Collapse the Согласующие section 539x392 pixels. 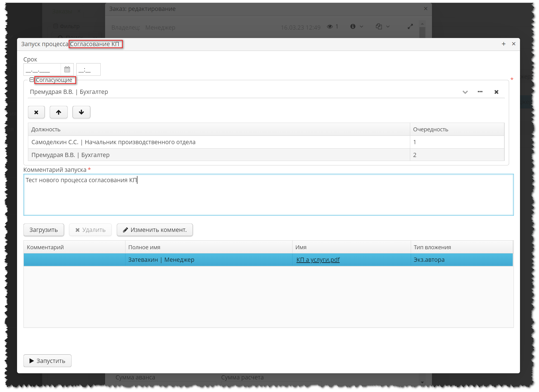[x=32, y=80]
